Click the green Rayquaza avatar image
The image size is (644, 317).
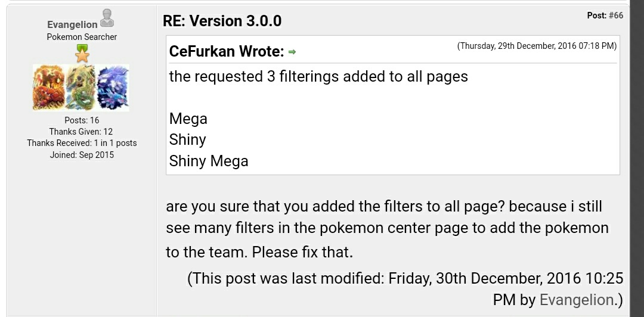tap(80, 88)
